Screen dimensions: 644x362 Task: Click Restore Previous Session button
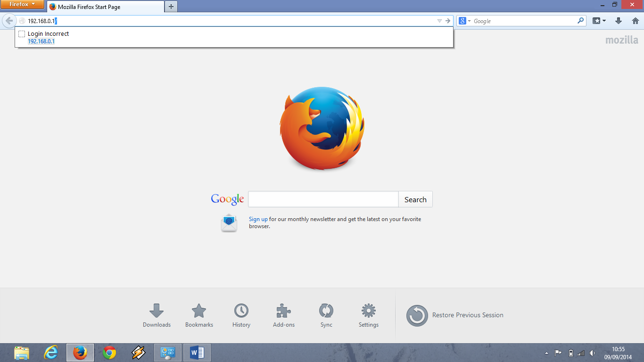point(455,315)
